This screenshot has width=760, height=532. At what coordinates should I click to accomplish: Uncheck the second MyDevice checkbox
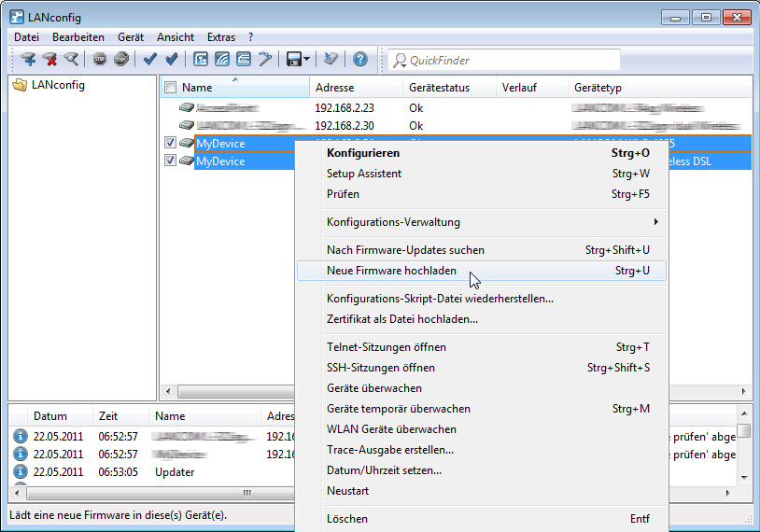pos(170,161)
